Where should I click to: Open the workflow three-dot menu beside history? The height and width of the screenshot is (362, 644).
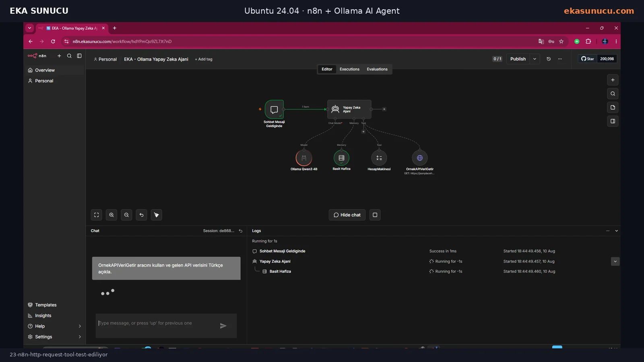coord(560,59)
